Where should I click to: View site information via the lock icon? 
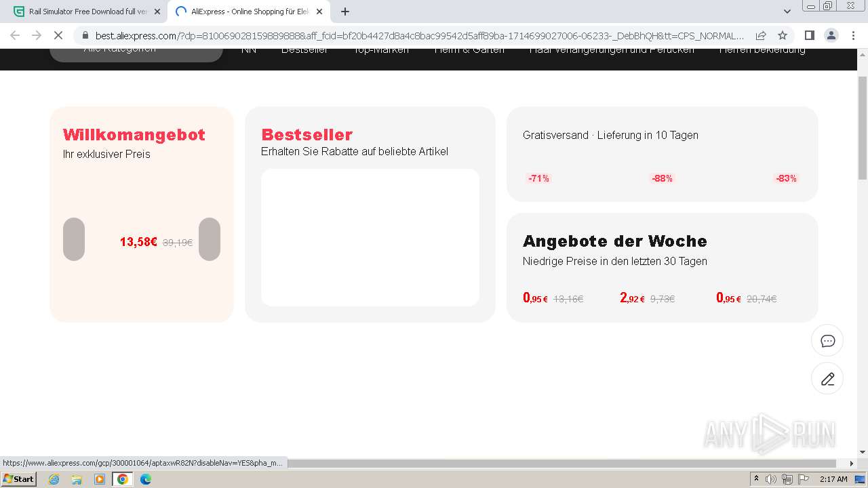(85, 35)
